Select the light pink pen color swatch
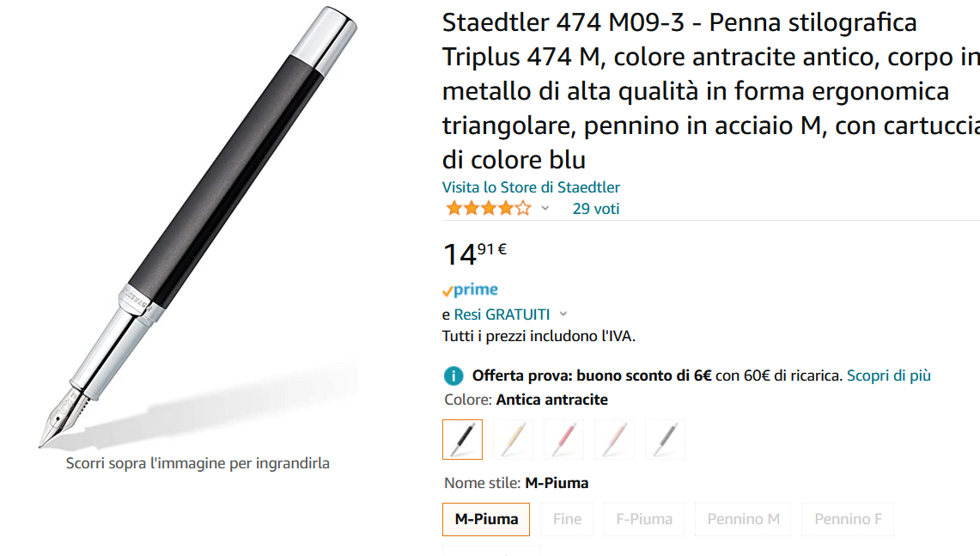The width and height of the screenshot is (980, 556). pos(614,439)
